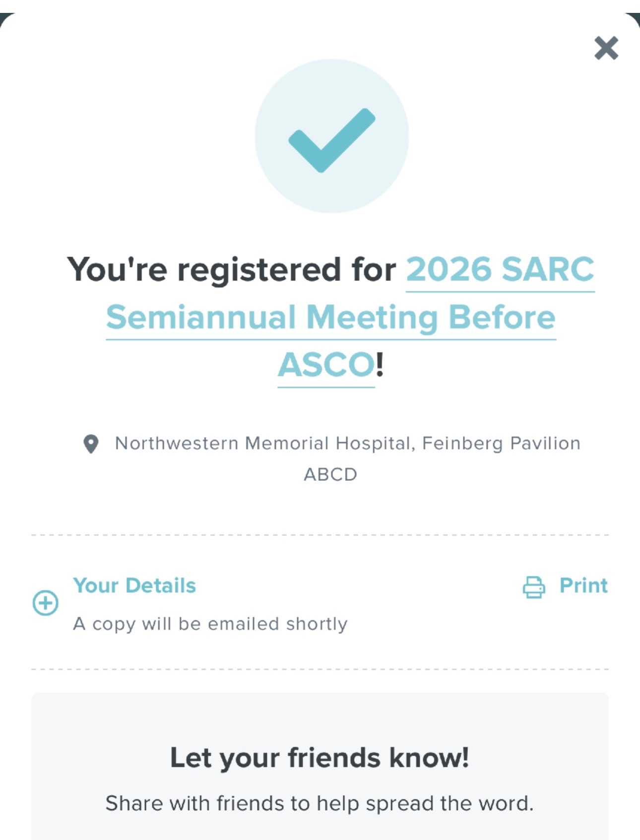Expand Your Details with the plus icon
The image size is (640, 840).
45,603
